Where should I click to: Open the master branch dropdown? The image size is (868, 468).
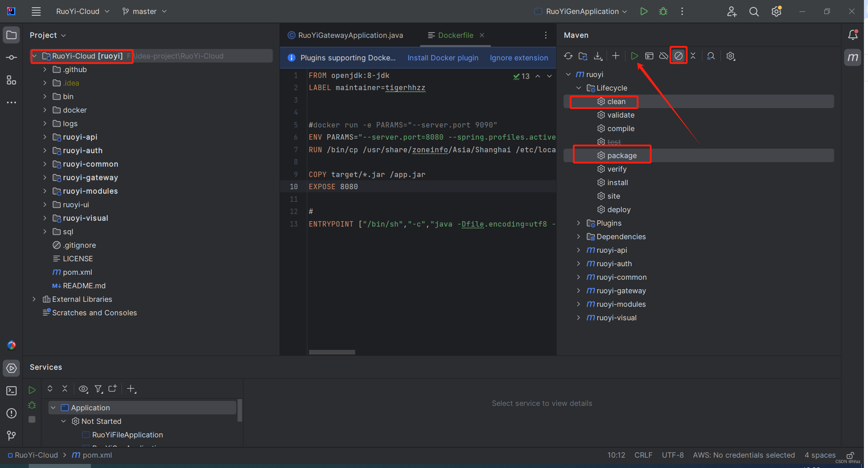tap(144, 11)
